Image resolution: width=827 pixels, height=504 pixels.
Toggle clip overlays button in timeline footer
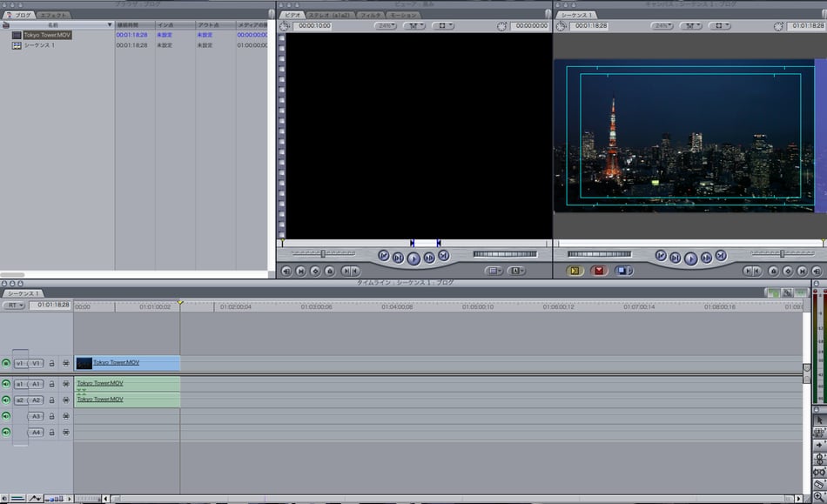(x=35, y=498)
